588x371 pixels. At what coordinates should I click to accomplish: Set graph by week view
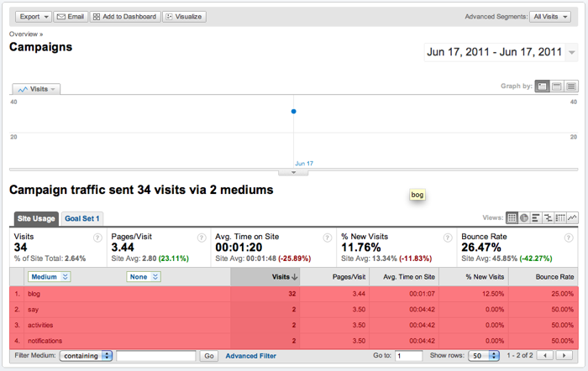point(557,86)
